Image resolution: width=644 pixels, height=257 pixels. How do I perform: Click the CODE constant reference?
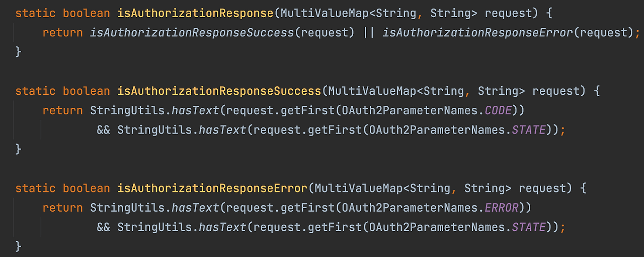[498, 110]
